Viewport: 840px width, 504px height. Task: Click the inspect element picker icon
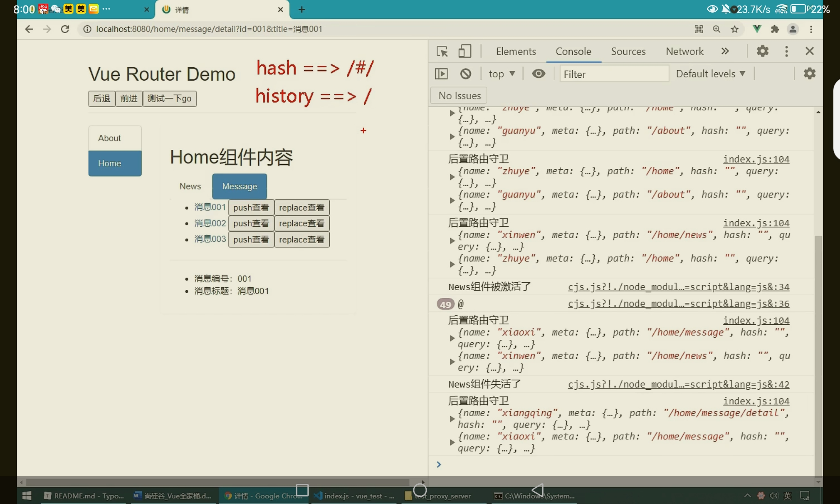442,51
